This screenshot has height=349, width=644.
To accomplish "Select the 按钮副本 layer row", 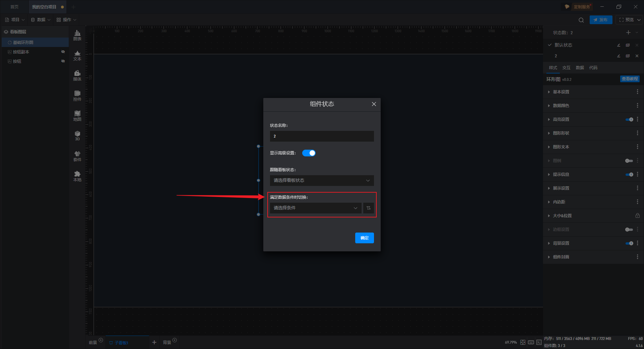I will click(35, 52).
